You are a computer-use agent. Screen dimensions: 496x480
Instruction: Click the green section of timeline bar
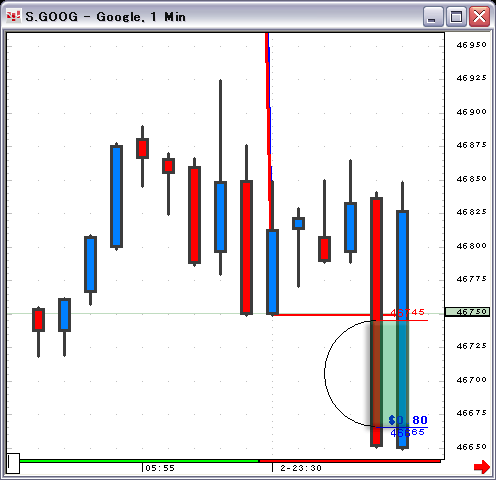[x=139, y=461]
